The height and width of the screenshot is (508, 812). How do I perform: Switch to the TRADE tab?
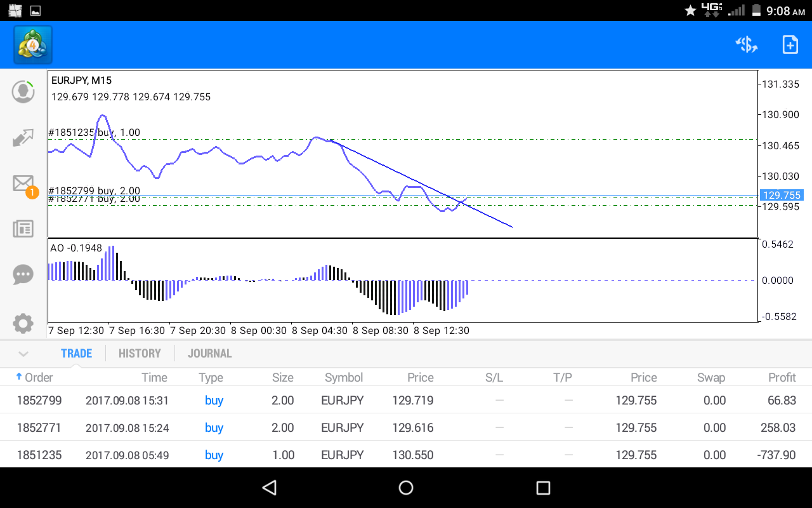pyautogui.click(x=76, y=354)
